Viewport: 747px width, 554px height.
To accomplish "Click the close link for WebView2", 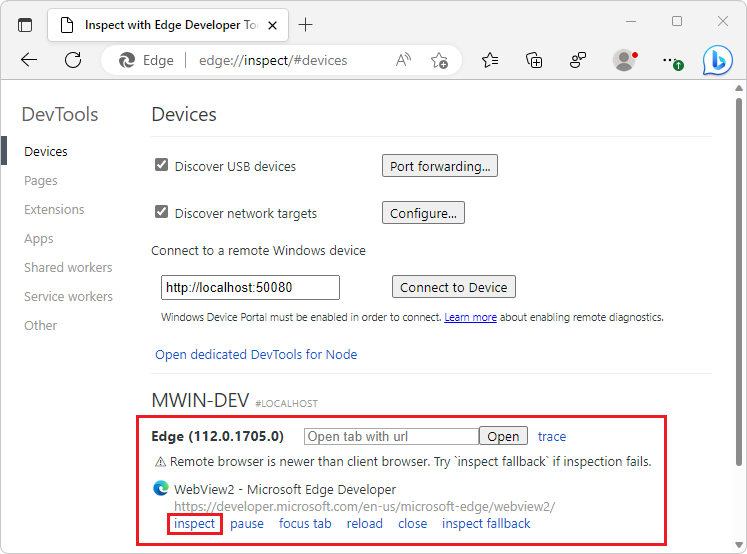I will (x=413, y=524).
